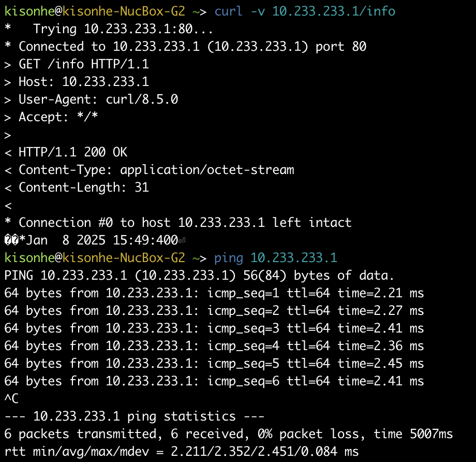Click the GET /info HTTP/1.1 line
Image resolution: width=476 pixels, height=462 pixels.
[x=77, y=64]
